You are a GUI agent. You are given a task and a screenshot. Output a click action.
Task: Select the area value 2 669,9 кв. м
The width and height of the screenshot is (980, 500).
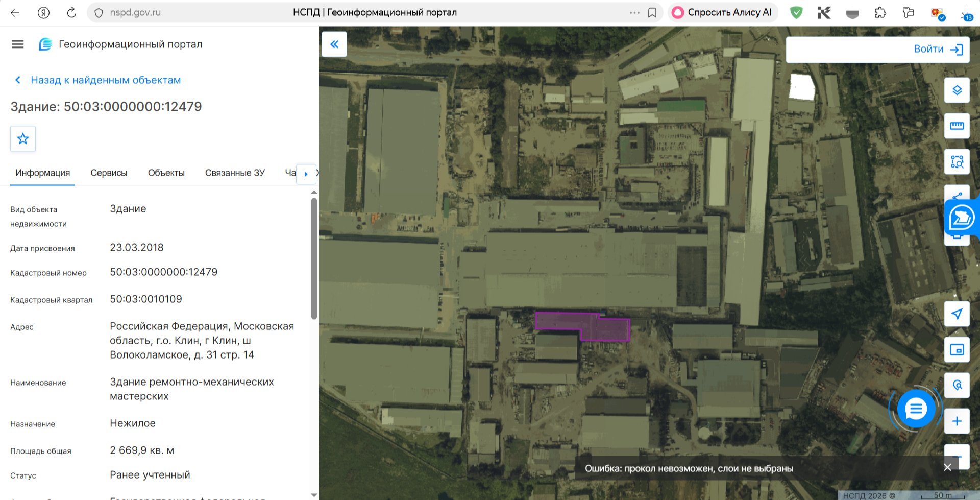click(x=142, y=450)
